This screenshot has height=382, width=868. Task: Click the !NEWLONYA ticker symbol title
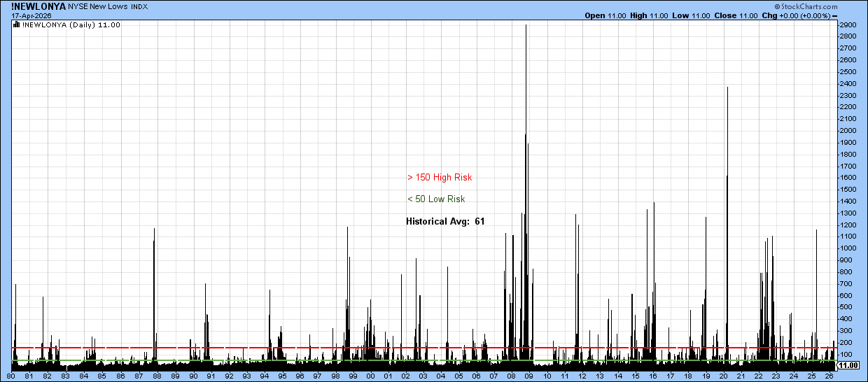(38, 6)
